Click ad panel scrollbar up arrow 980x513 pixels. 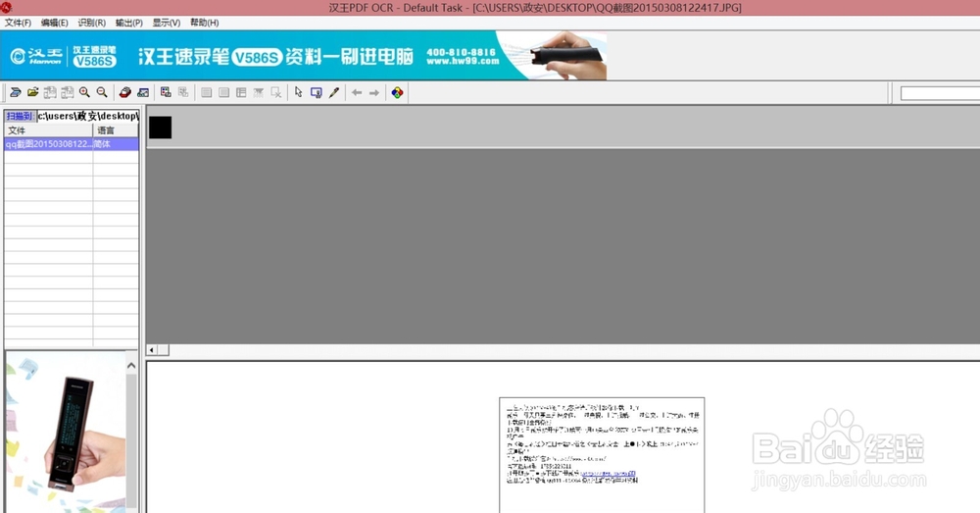click(x=131, y=365)
